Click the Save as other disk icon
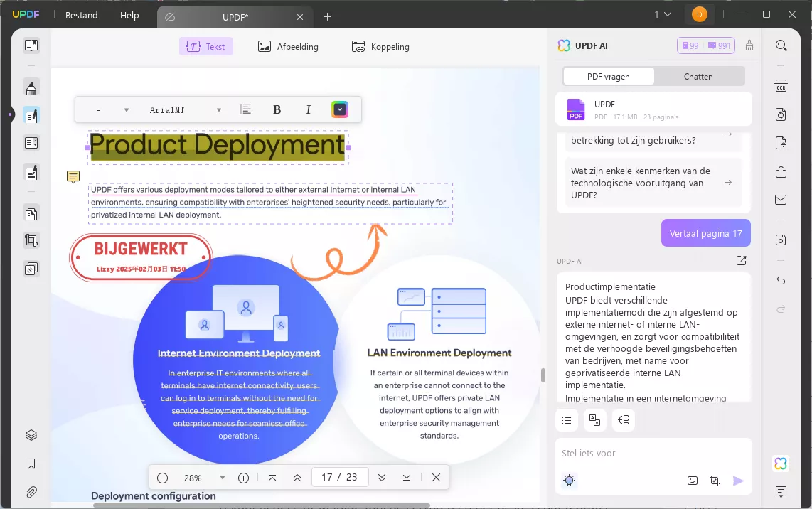Image resolution: width=812 pixels, height=509 pixels. [781, 240]
